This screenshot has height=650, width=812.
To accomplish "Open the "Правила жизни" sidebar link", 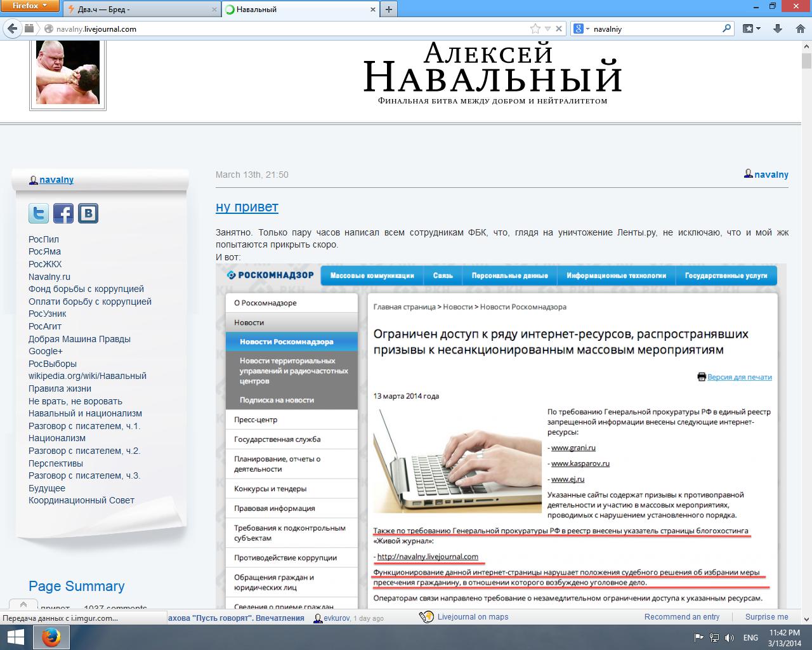I will [x=60, y=388].
